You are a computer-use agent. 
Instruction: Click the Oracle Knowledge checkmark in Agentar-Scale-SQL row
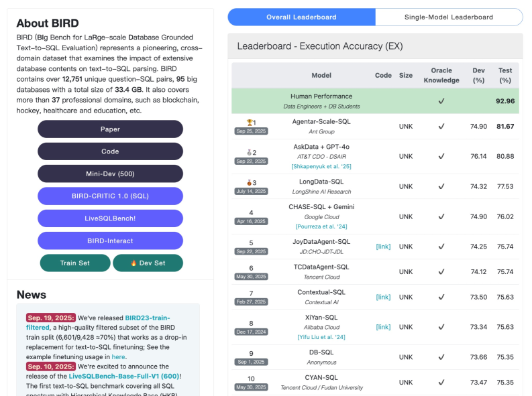pyautogui.click(x=441, y=127)
